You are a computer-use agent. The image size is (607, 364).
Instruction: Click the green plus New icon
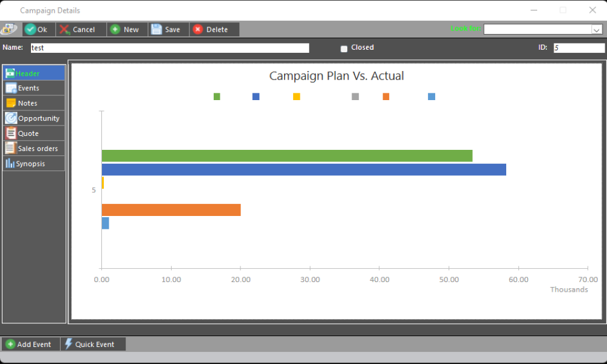pyautogui.click(x=115, y=30)
